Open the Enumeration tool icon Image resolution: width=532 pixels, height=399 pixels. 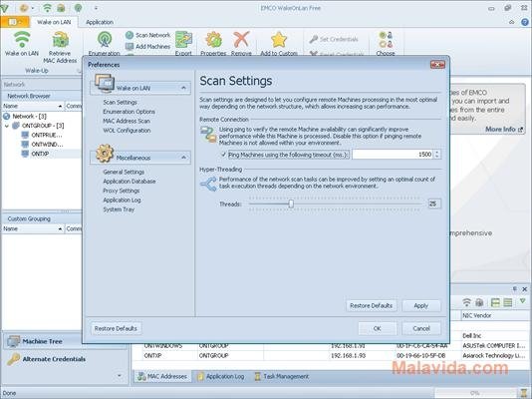click(105, 40)
